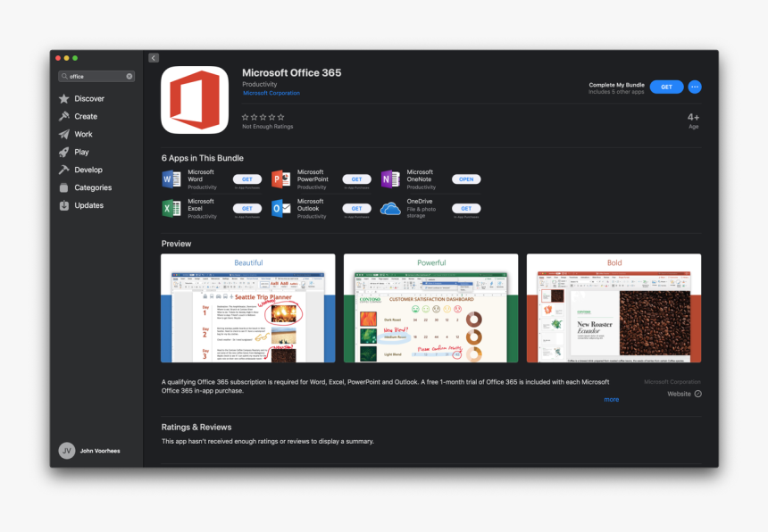Click the 4+ age rating
Viewport: 768px width, 532px height.
click(x=693, y=118)
